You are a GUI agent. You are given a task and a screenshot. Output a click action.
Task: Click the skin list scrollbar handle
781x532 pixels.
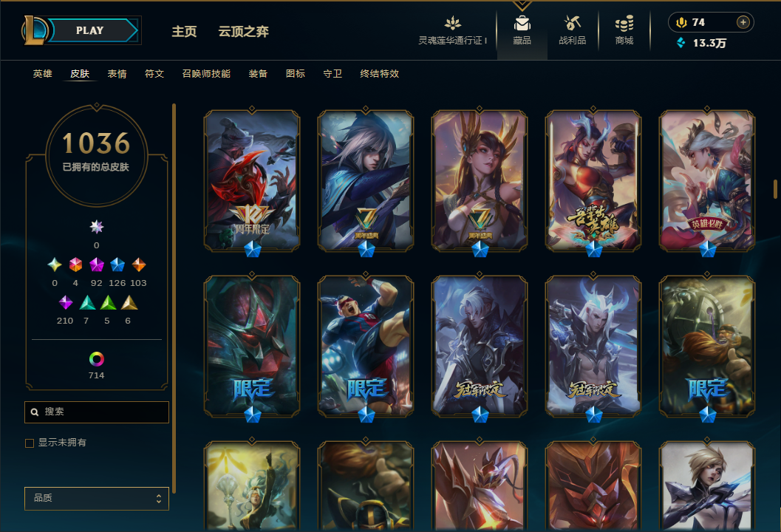[775, 189]
